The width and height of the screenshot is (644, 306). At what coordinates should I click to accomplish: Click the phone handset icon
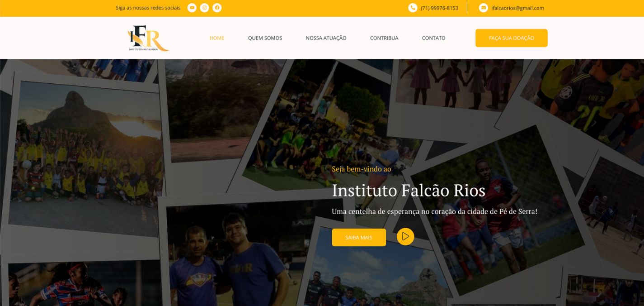(x=413, y=8)
